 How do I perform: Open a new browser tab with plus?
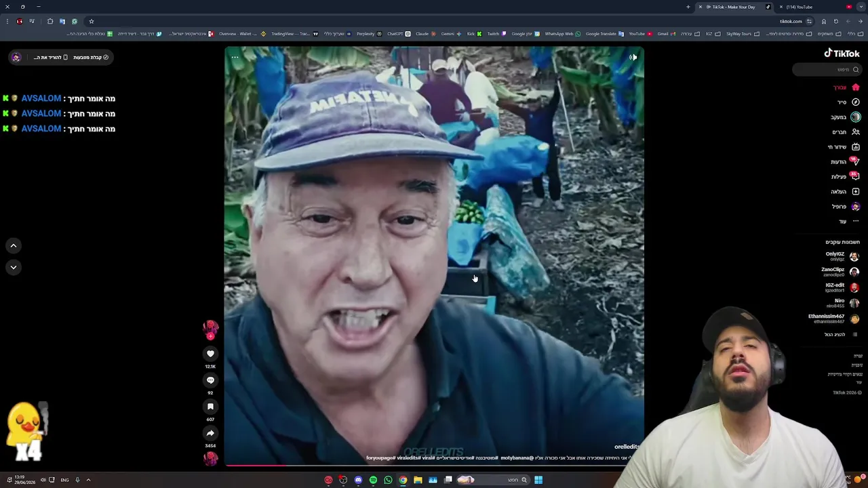[688, 7]
